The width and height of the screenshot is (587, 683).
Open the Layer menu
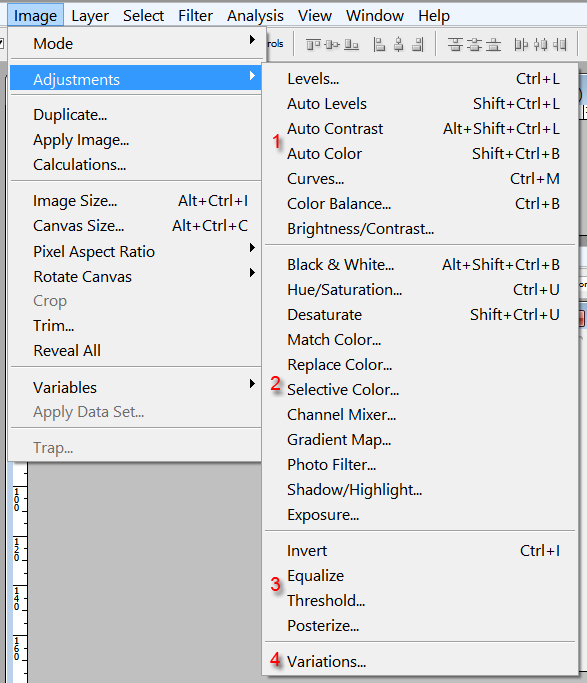point(90,16)
